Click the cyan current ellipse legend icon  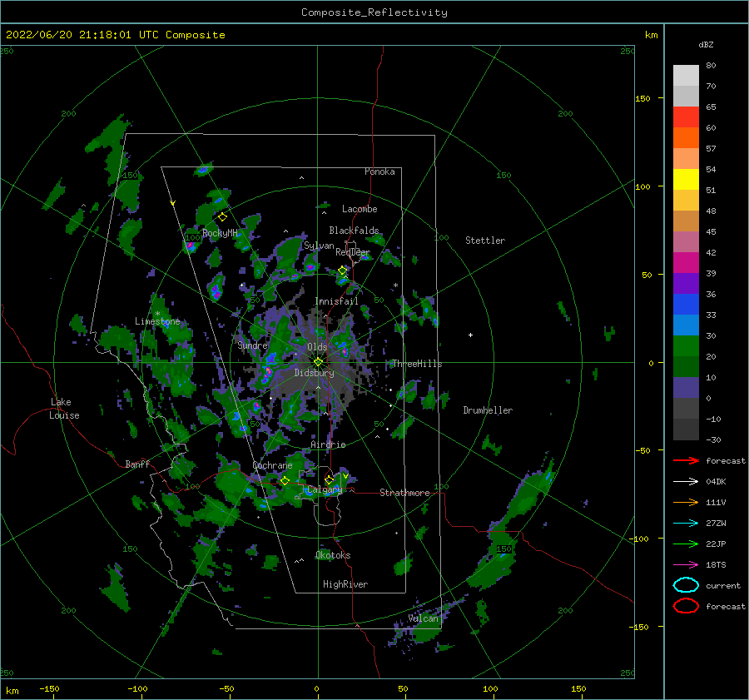(686, 585)
